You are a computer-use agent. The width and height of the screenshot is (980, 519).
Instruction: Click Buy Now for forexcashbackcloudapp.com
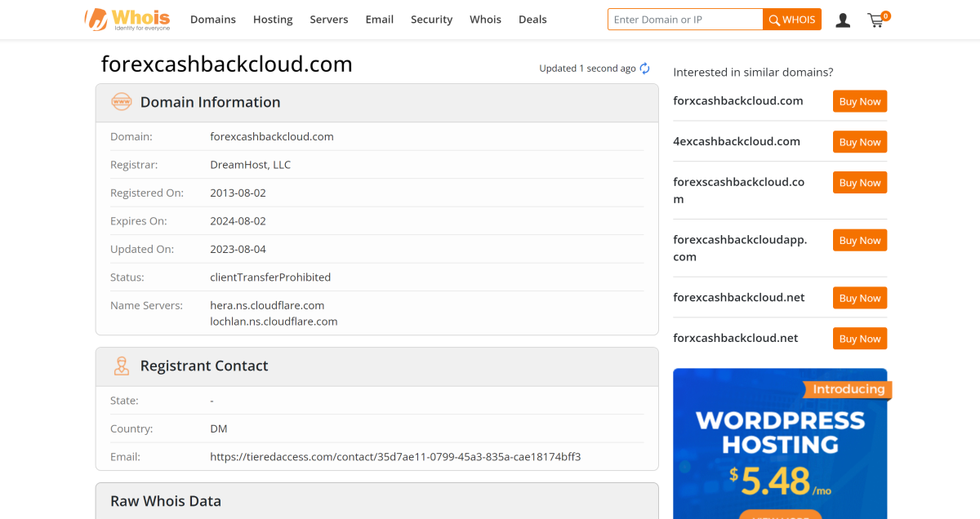click(859, 240)
